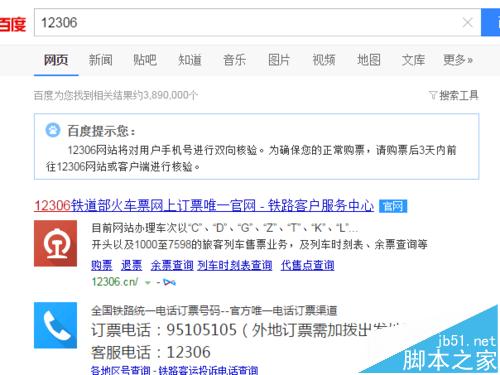The image size is (500, 375).
Task: Click the 百度提示您 heading text
Action: click(101, 131)
